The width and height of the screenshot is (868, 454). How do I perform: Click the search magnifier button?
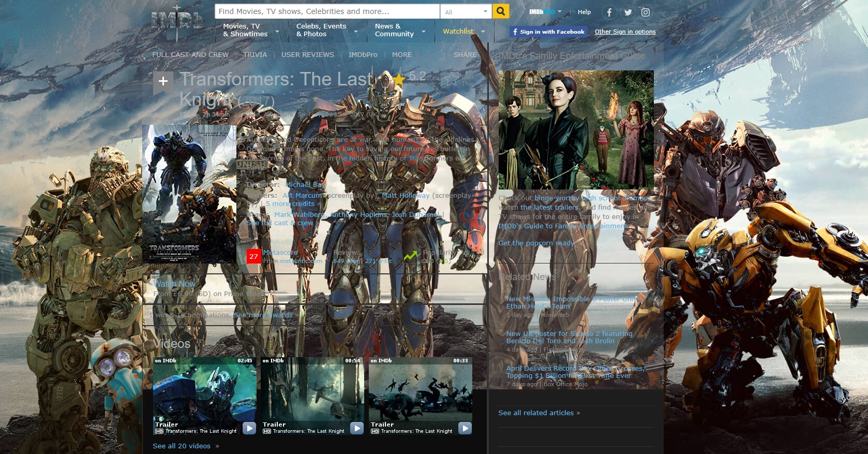click(x=500, y=11)
